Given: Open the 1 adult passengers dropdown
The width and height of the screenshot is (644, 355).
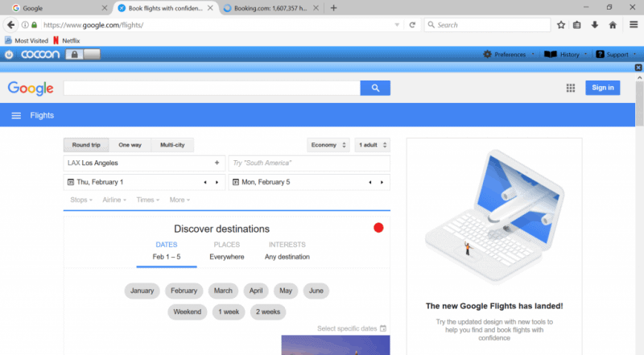Looking at the screenshot, I should pyautogui.click(x=373, y=145).
